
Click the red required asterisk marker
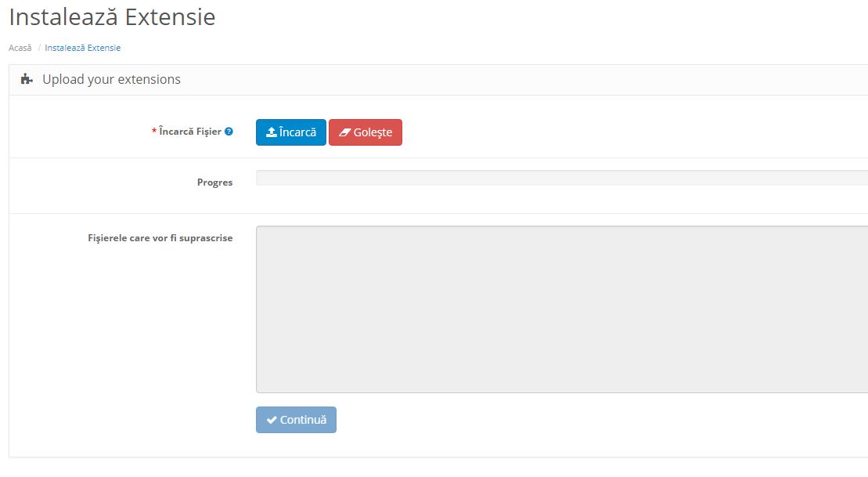(x=154, y=132)
